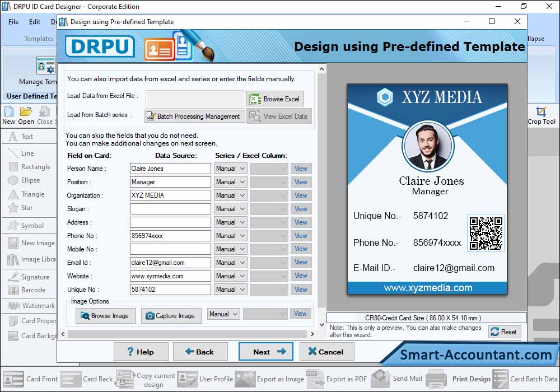Click View for Address row
The height and width of the screenshot is (392, 560).
tap(301, 222)
